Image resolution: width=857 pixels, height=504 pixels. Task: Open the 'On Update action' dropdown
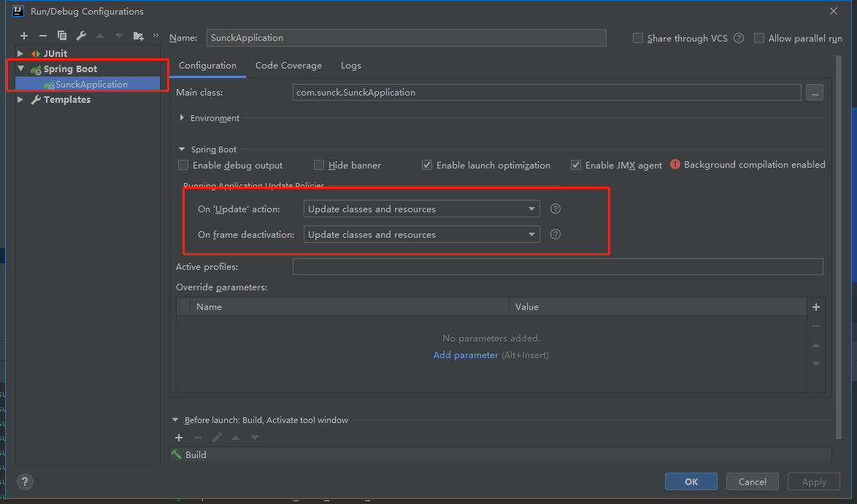coord(531,209)
